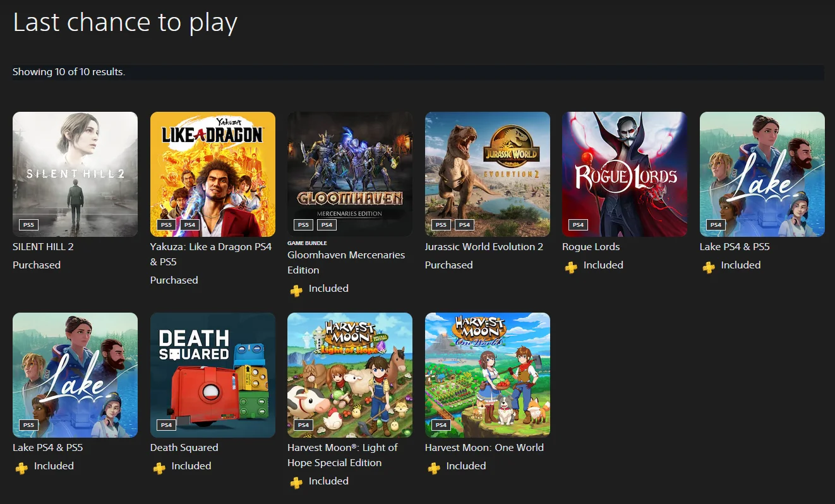This screenshot has width=835, height=504.
Task: Click the PS4 badge on Yakuza: Like a Dragon cover
Action: (189, 225)
